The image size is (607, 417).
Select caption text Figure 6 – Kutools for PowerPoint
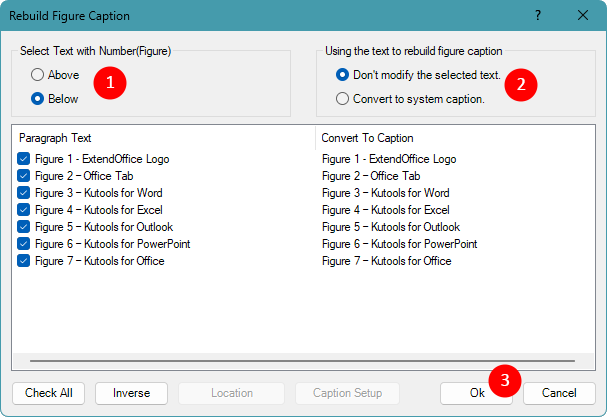(x=400, y=244)
